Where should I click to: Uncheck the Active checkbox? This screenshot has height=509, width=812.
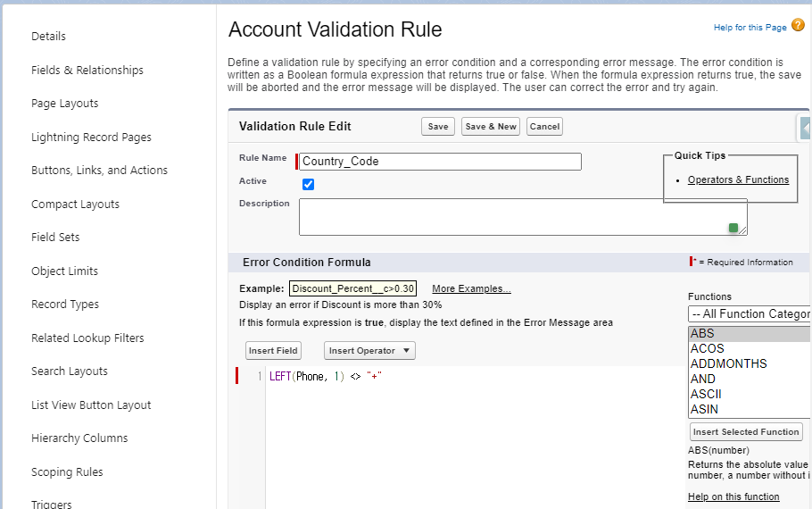pos(308,184)
